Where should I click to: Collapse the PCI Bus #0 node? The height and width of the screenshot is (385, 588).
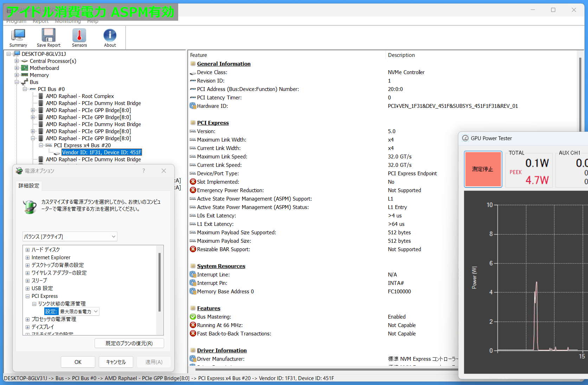(25, 89)
